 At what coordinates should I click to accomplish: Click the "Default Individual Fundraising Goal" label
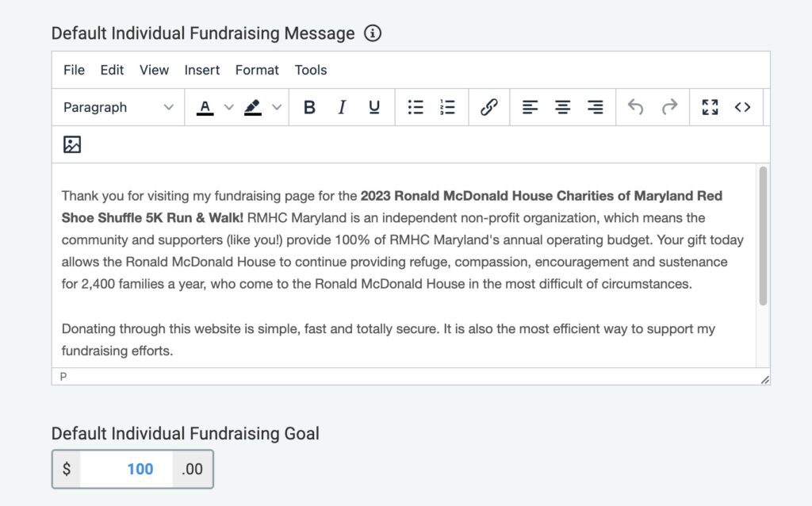coord(186,434)
